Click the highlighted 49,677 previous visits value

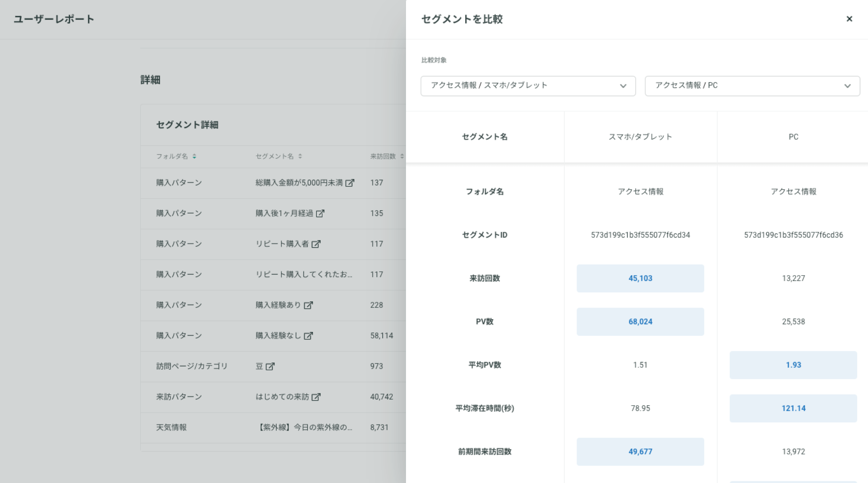click(640, 451)
